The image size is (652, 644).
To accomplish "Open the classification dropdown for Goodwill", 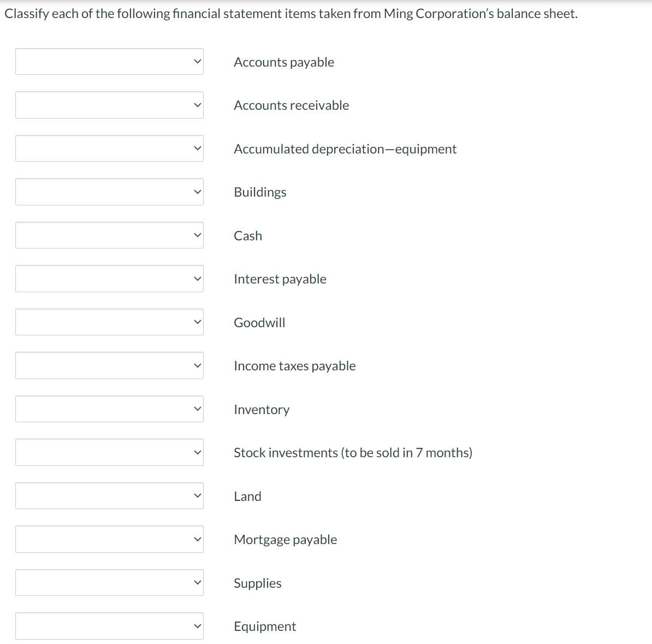I will [109, 322].
